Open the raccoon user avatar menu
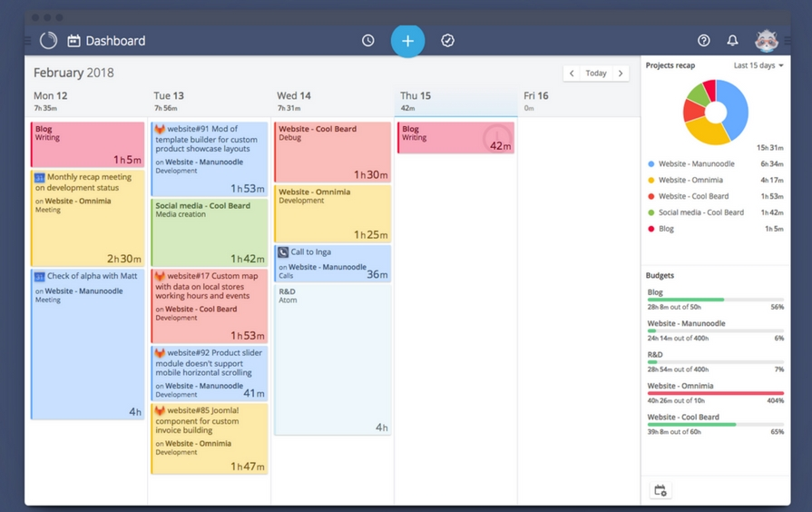 [x=767, y=41]
